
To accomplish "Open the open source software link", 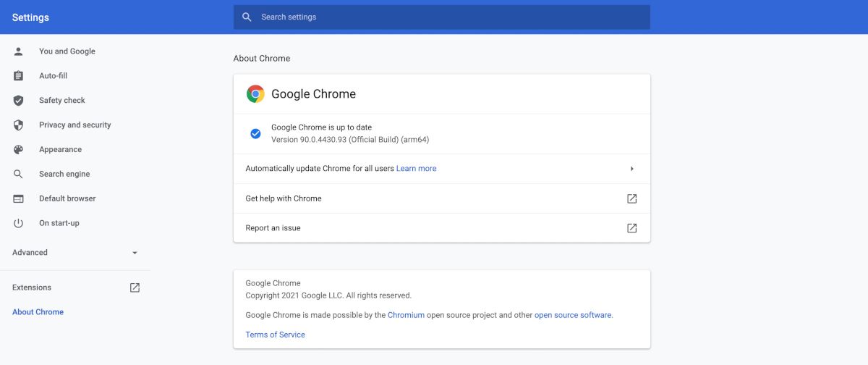I will [x=573, y=315].
